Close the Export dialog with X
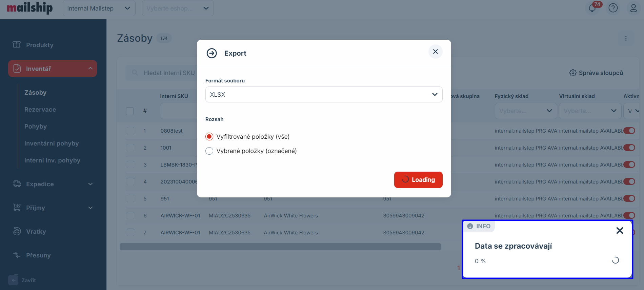The height and width of the screenshot is (290, 644). tap(435, 52)
